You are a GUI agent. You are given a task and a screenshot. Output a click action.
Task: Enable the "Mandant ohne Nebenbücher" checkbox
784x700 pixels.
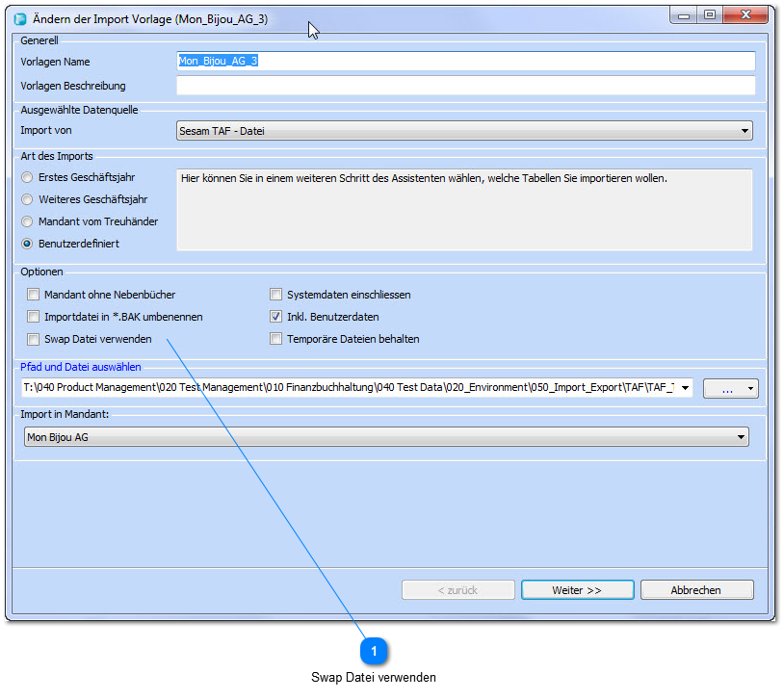coord(33,295)
